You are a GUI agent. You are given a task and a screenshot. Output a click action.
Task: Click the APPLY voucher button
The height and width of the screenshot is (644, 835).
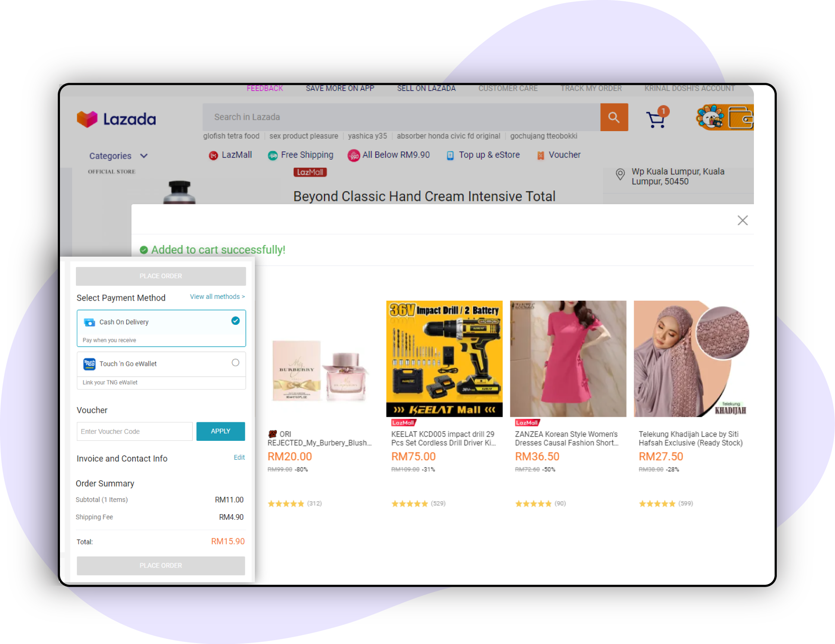tap(220, 431)
